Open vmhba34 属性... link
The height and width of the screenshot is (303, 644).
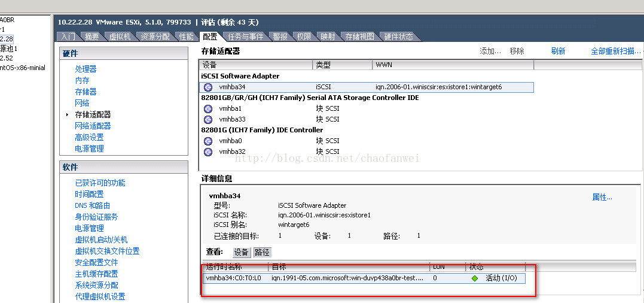coord(602,198)
